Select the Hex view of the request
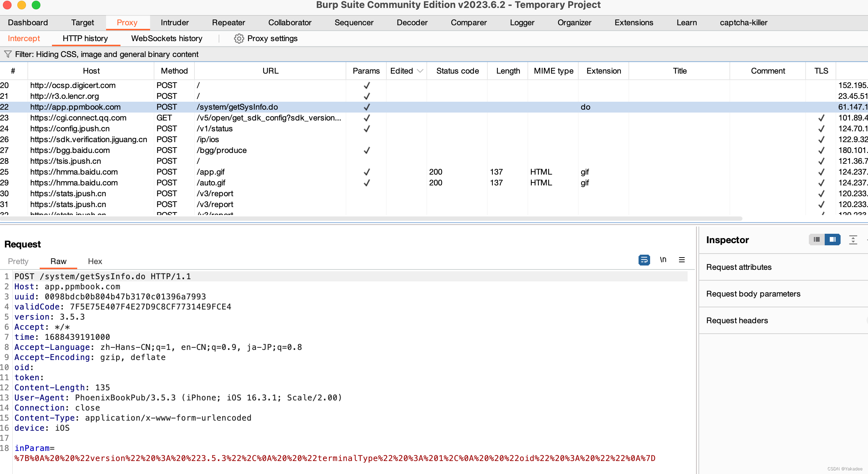868x474 pixels. 95,261
